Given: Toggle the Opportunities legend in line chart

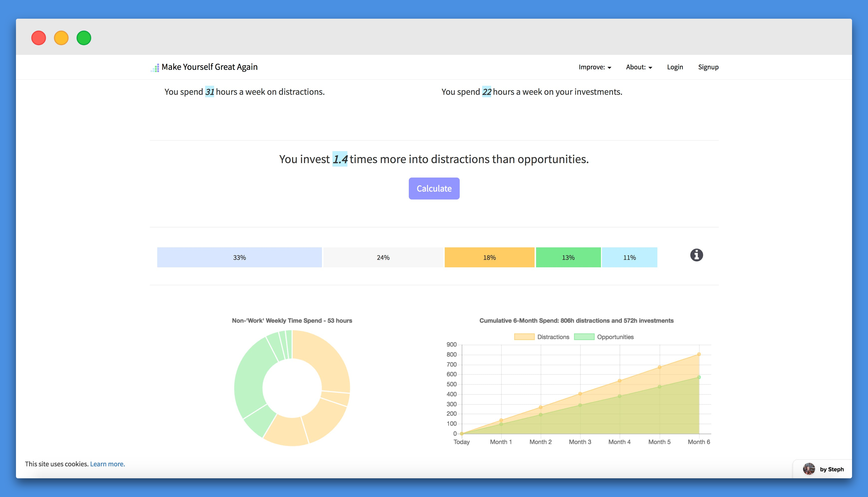Looking at the screenshot, I should pyautogui.click(x=604, y=337).
